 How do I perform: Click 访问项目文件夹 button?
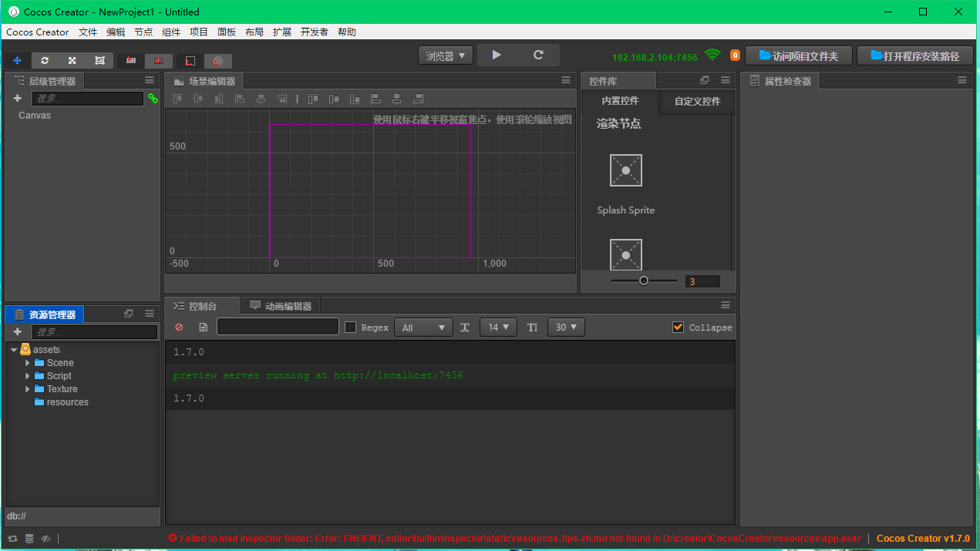(x=799, y=55)
